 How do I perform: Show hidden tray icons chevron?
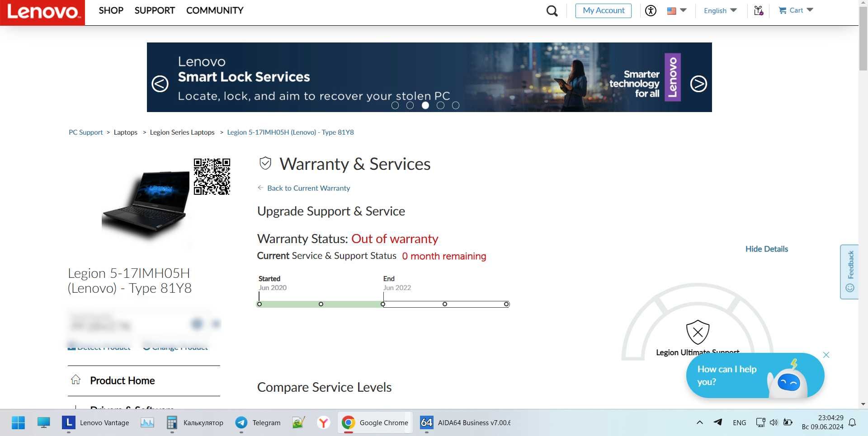coord(700,422)
